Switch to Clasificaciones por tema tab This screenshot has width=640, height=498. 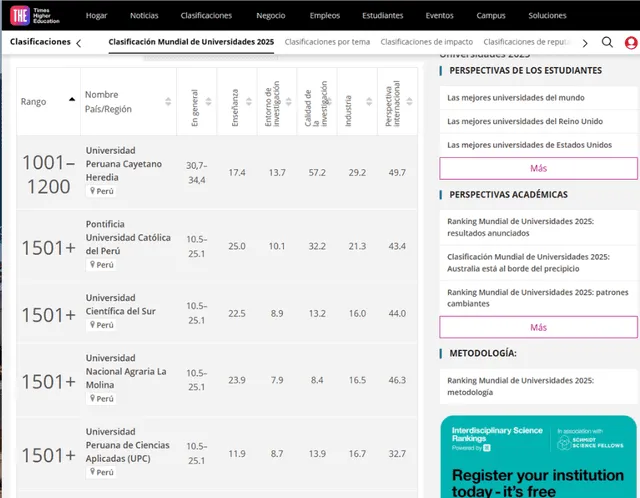[x=327, y=42]
